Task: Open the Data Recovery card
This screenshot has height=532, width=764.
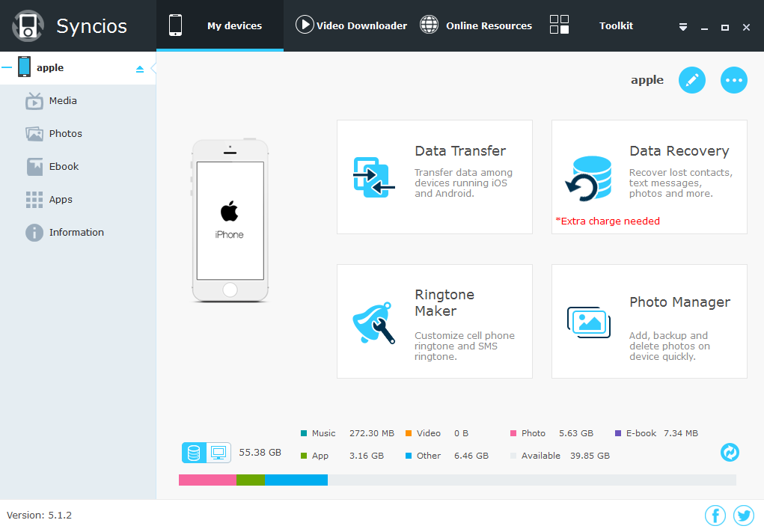Action: coord(649,177)
